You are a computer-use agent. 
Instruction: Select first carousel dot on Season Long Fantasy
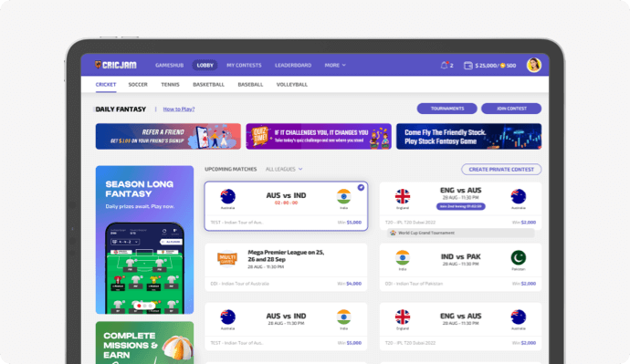pyautogui.click(x=139, y=306)
